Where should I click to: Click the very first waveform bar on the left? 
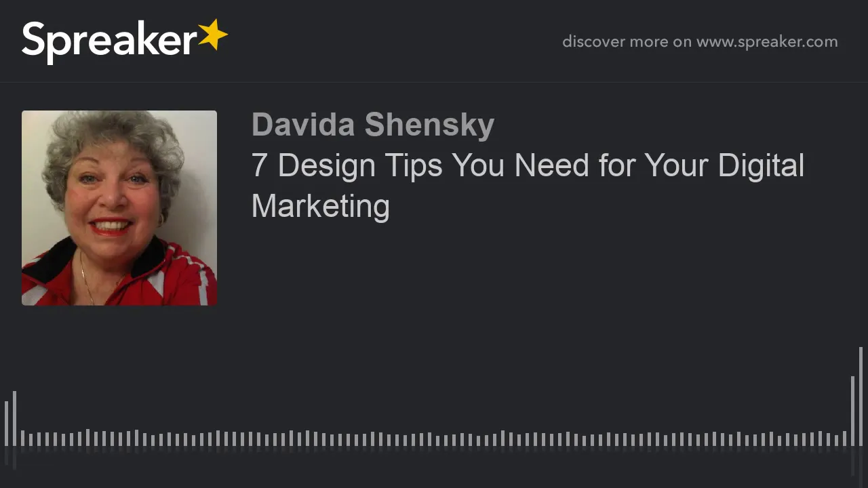[x=6, y=424]
